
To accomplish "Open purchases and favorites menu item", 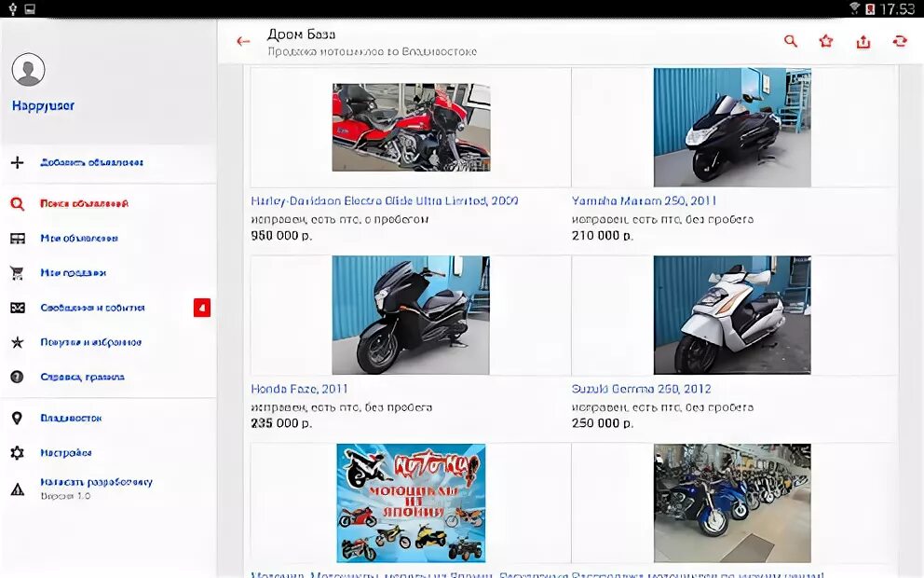I will (x=108, y=342).
